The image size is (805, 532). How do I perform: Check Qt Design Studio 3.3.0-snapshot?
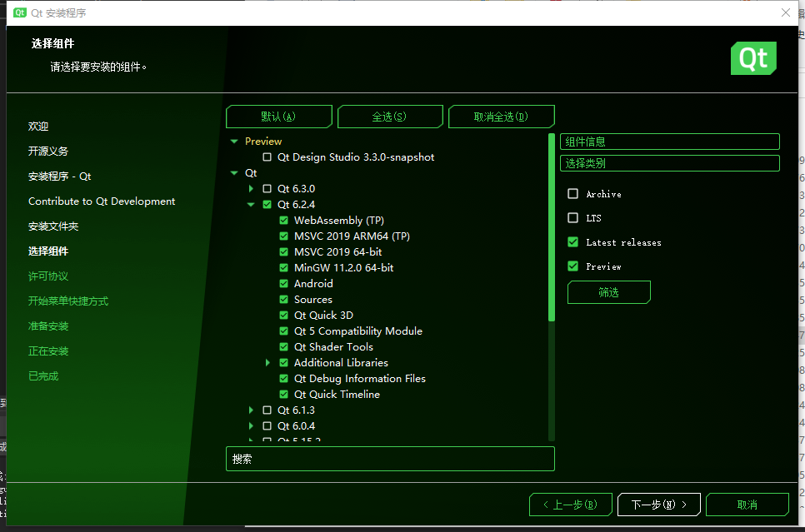click(267, 157)
